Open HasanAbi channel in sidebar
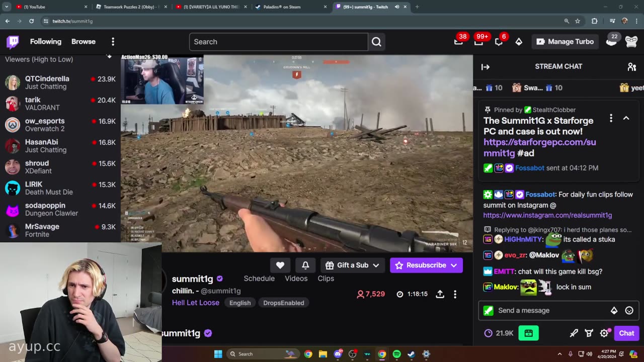Screen dimensions: 644x362 pyautogui.click(x=60, y=146)
